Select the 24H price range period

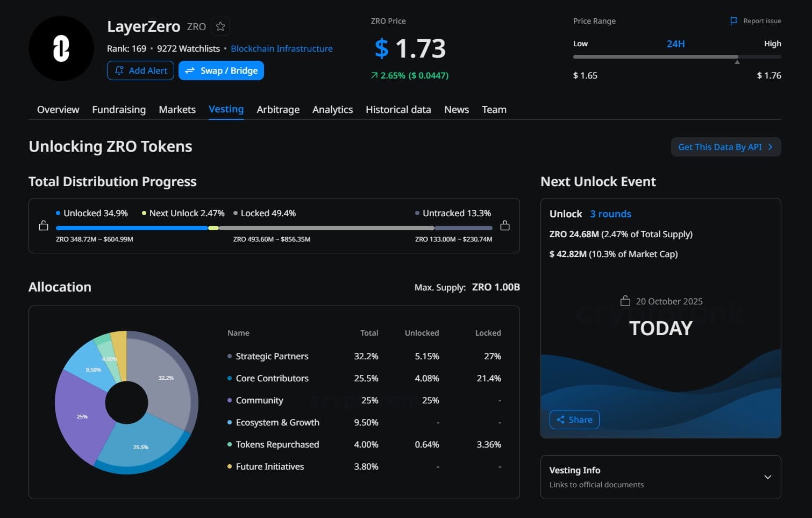[675, 44]
